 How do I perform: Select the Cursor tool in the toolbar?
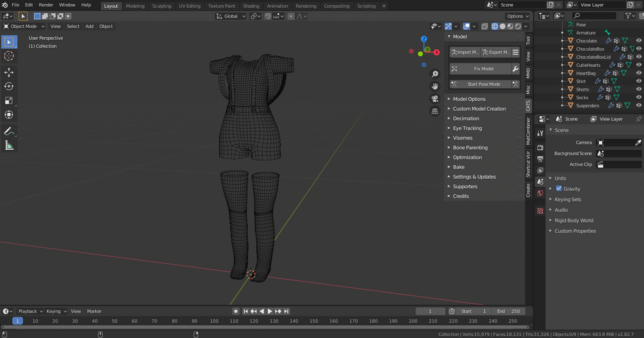[x=9, y=56]
